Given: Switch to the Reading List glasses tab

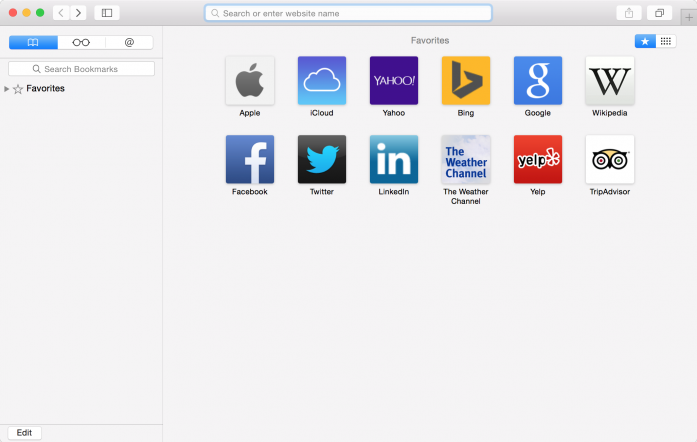Looking at the screenshot, I should 81,42.
